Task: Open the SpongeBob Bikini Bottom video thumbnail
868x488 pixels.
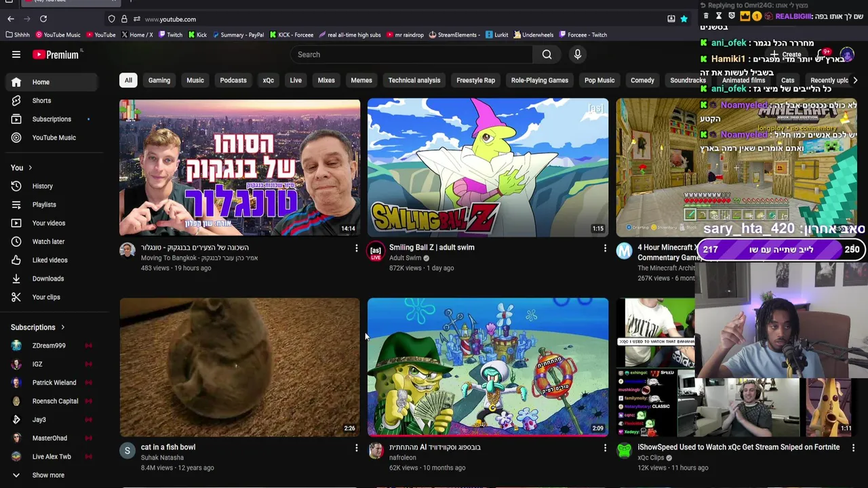Action: (488, 367)
